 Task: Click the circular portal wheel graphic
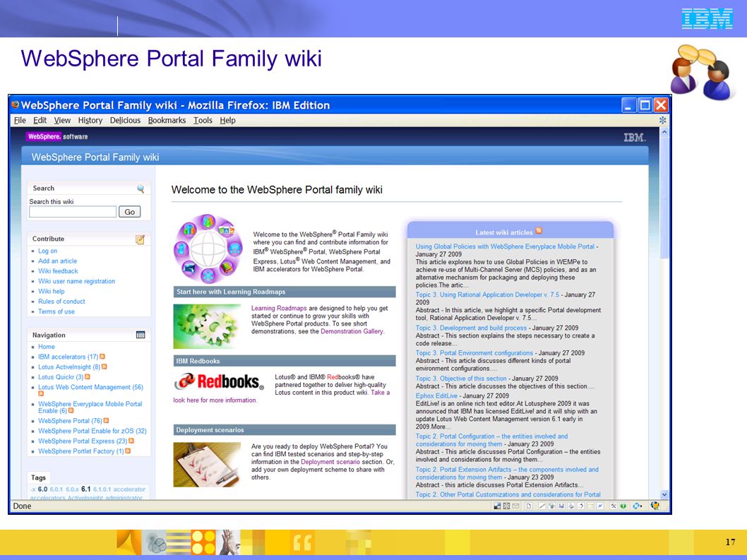208,249
